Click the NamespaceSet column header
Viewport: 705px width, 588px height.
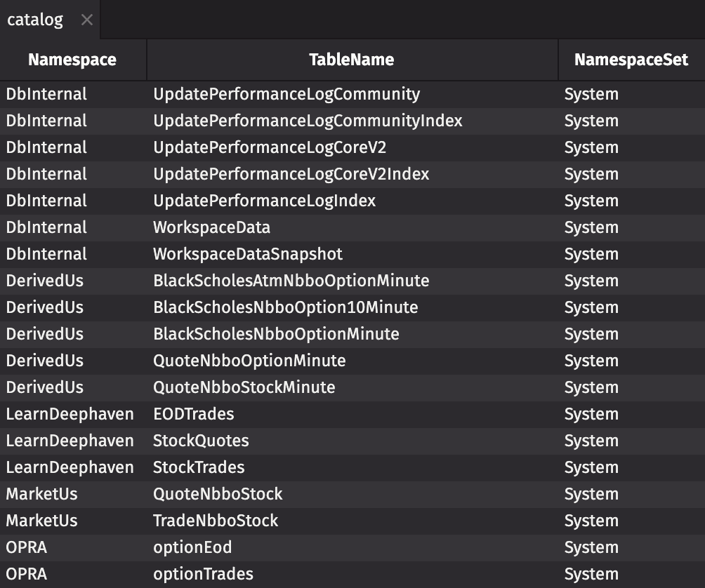631,60
